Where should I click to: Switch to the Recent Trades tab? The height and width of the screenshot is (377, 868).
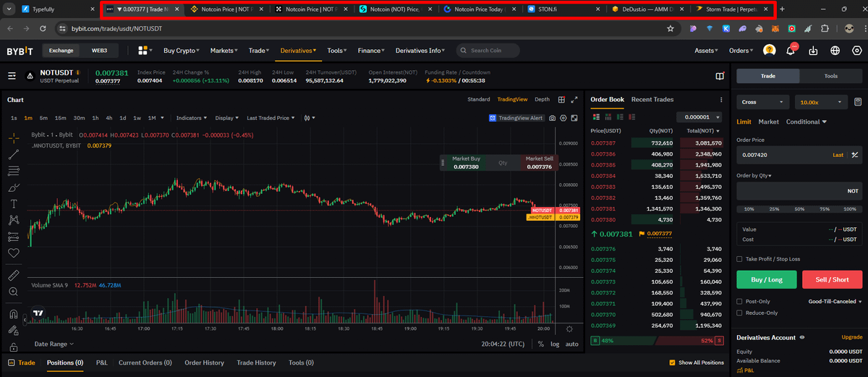click(652, 99)
